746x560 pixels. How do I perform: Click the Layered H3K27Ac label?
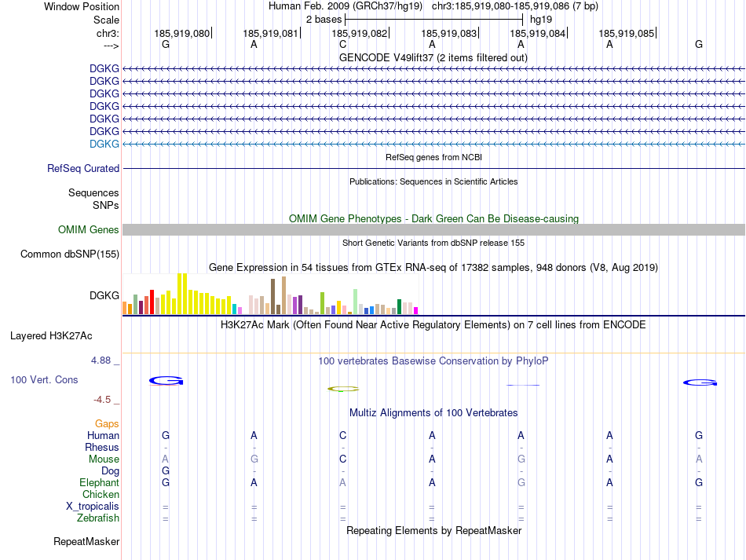[x=51, y=336]
